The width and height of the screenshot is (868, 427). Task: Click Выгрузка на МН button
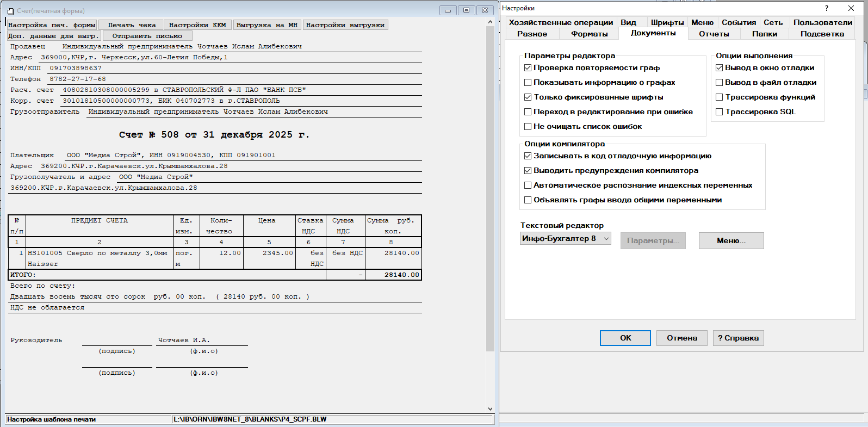click(267, 25)
